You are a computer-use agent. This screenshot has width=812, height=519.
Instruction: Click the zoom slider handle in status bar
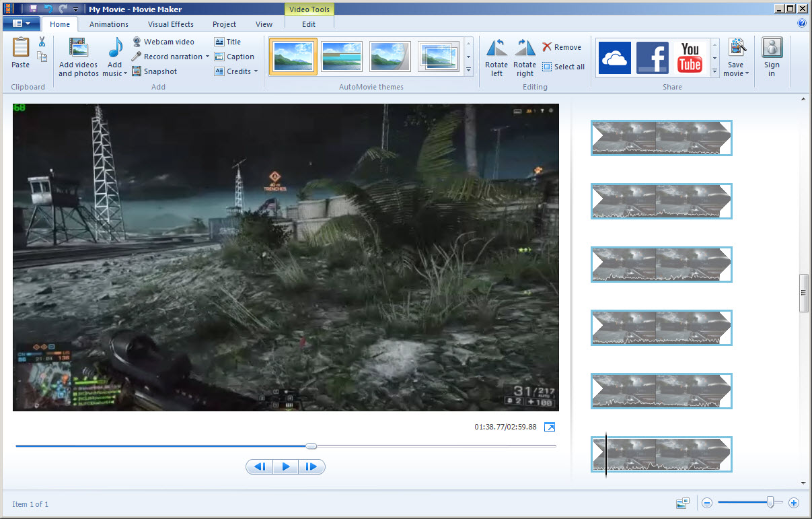pos(770,502)
